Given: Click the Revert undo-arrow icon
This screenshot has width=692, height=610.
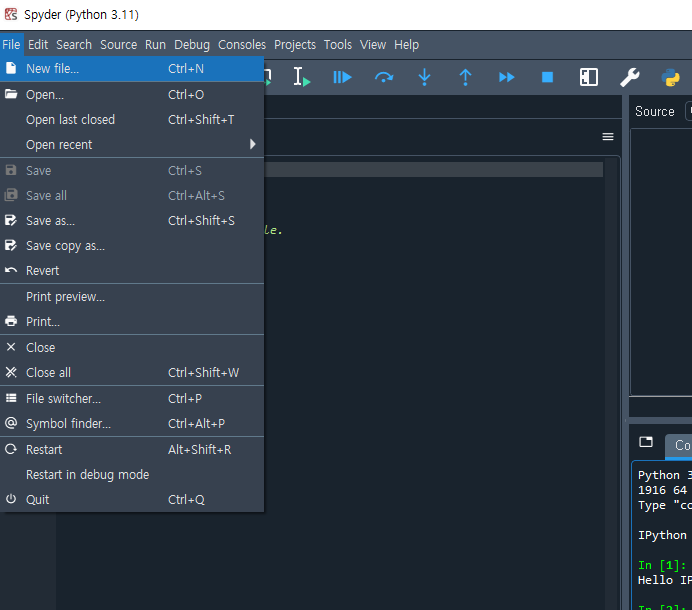Looking at the screenshot, I should pyautogui.click(x=11, y=270).
